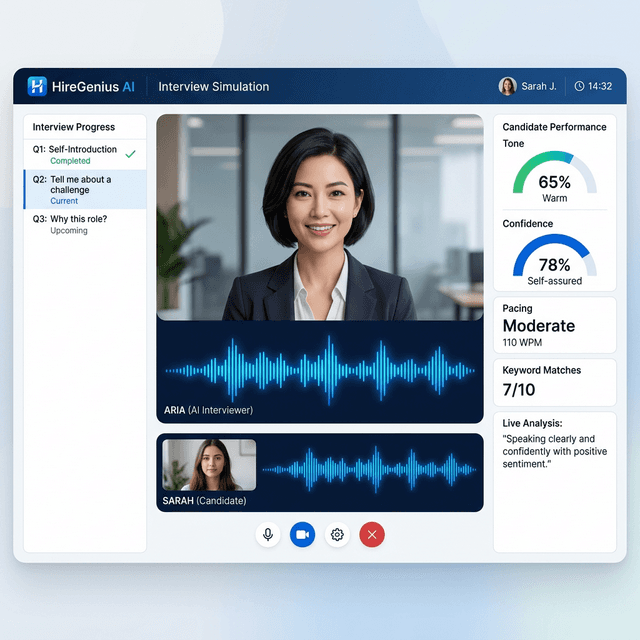The width and height of the screenshot is (640, 640).
Task: Click the clock icon beside 14:32
Action: [x=579, y=87]
